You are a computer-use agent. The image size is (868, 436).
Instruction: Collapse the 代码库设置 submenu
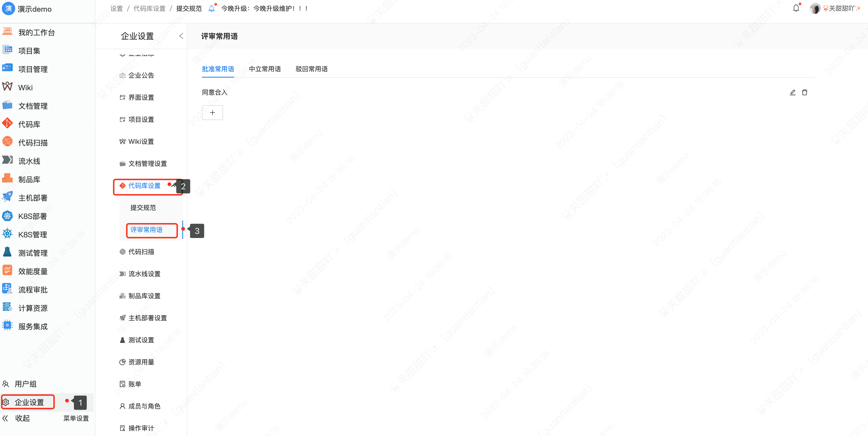[173, 185]
